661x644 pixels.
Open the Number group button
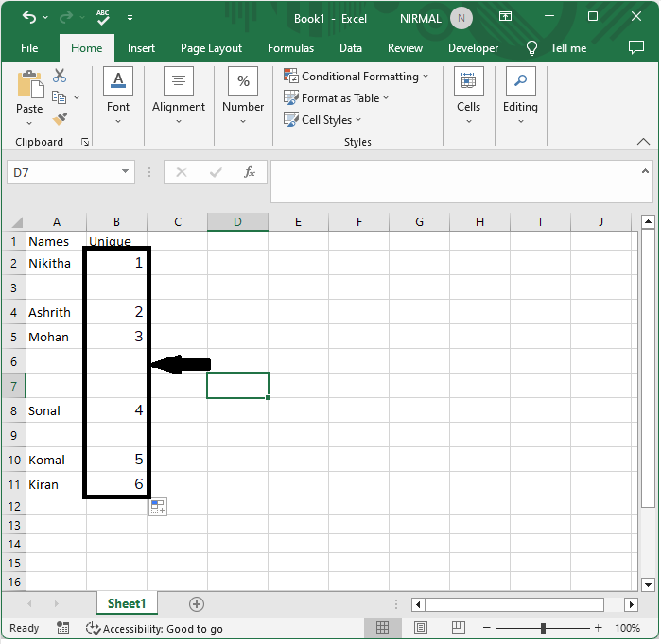pyautogui.click(x=243, y=96)
